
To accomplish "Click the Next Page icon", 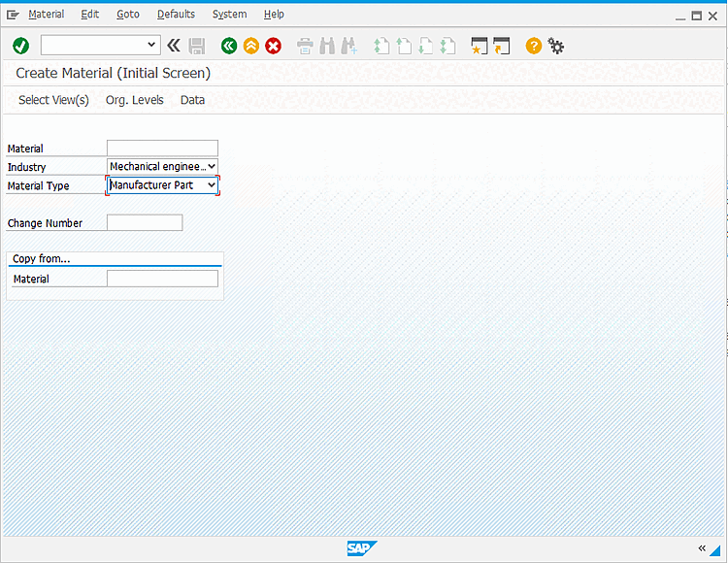I will [x=425, y=46].
